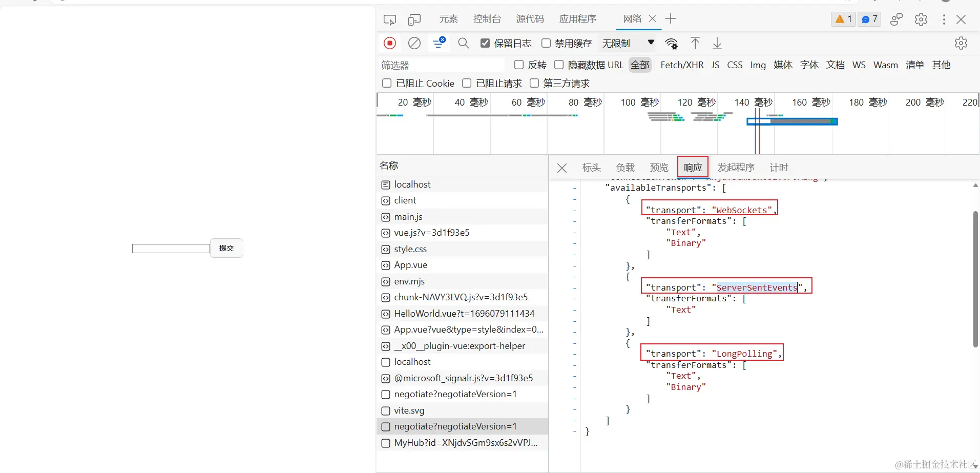Open the 控制台 panel

click(487, 19)
